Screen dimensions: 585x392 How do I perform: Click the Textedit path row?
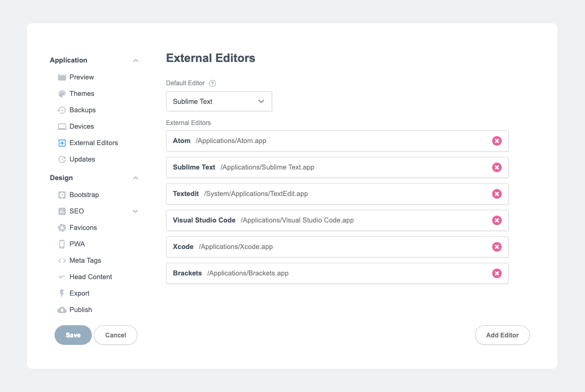tap(337, 194)
